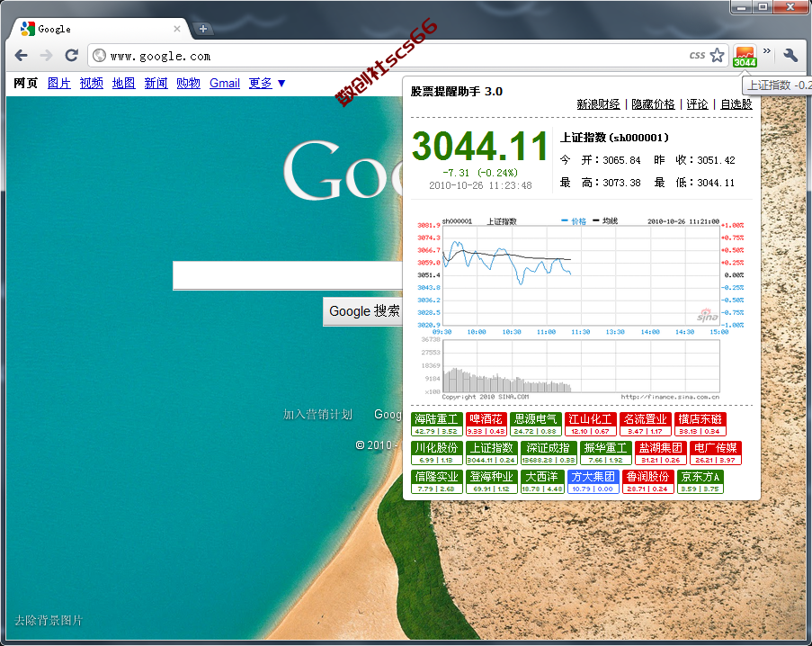
Task: Select the 江山化工 stock tile
Action: tap(591, 424)
